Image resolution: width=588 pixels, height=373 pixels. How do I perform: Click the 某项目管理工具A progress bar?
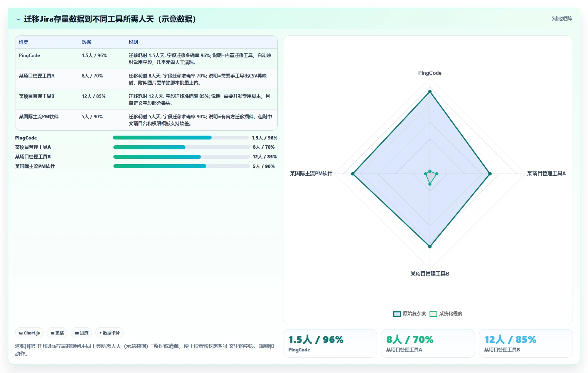tap(181, 147)
